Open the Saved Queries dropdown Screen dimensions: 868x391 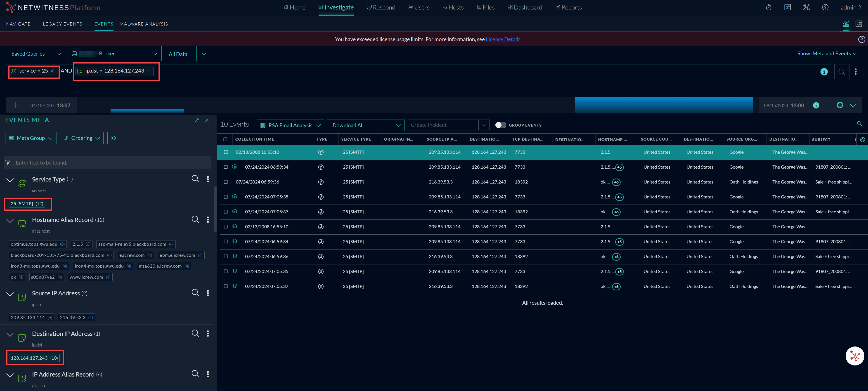pos(36,54)
